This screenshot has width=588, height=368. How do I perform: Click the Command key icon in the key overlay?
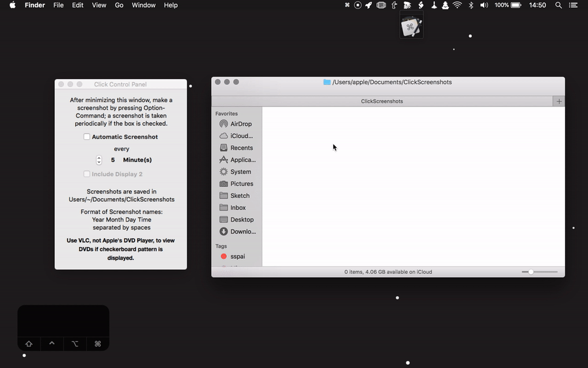[x=97, y=344]
